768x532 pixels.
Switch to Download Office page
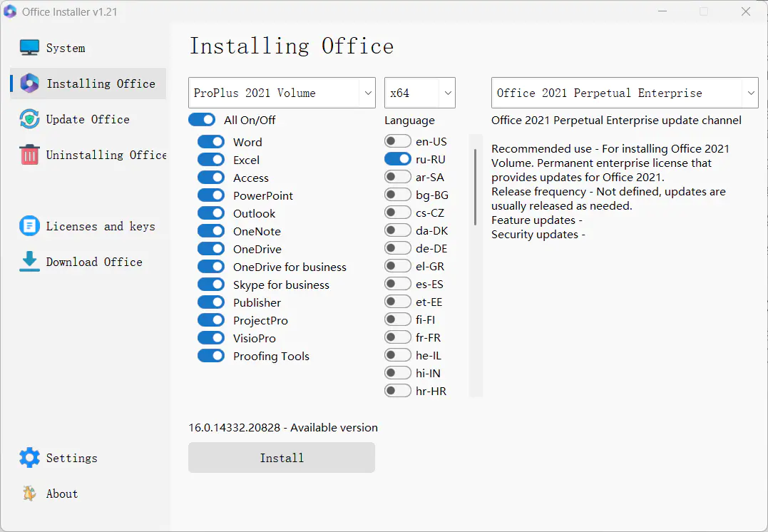coord(88,262)
